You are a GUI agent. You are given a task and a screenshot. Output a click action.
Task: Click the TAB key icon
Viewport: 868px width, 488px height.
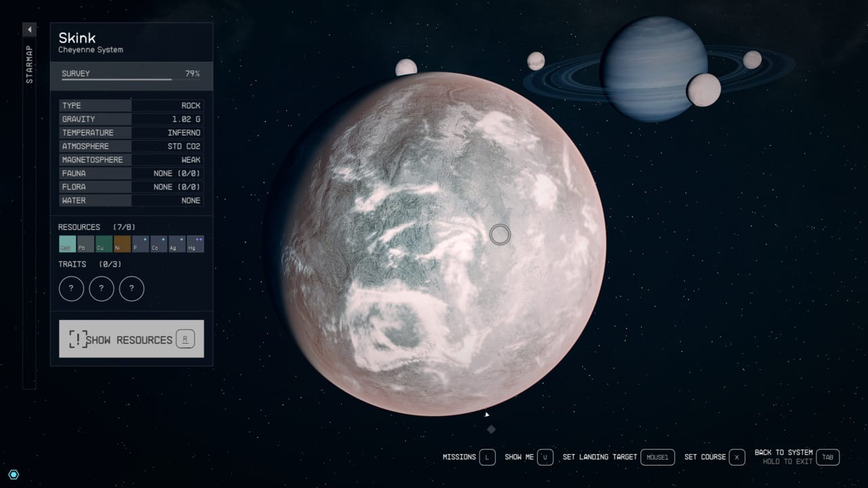click(x=828, y=457)
